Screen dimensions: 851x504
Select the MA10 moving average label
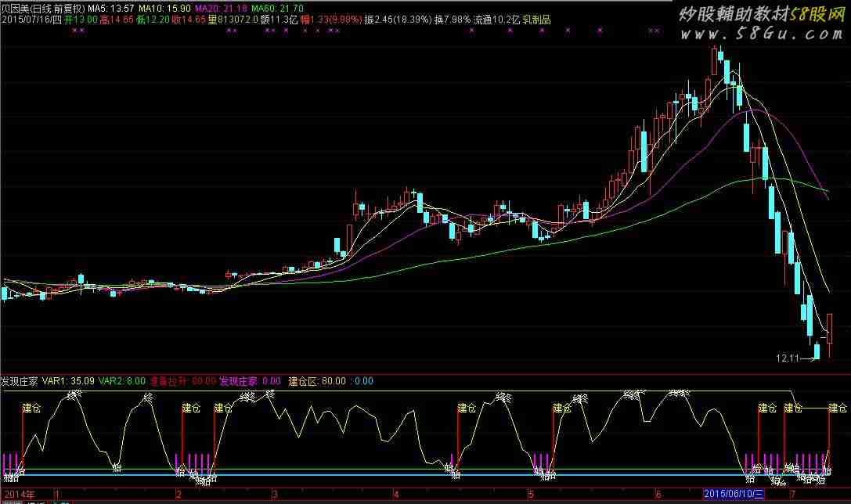pos(164,9)
